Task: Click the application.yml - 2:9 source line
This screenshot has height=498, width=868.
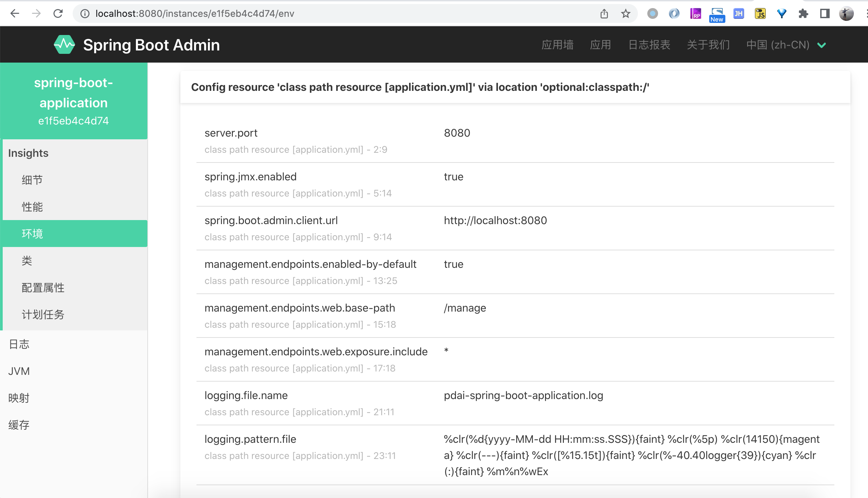Action: pyautogui.click(x=296, y=150)
